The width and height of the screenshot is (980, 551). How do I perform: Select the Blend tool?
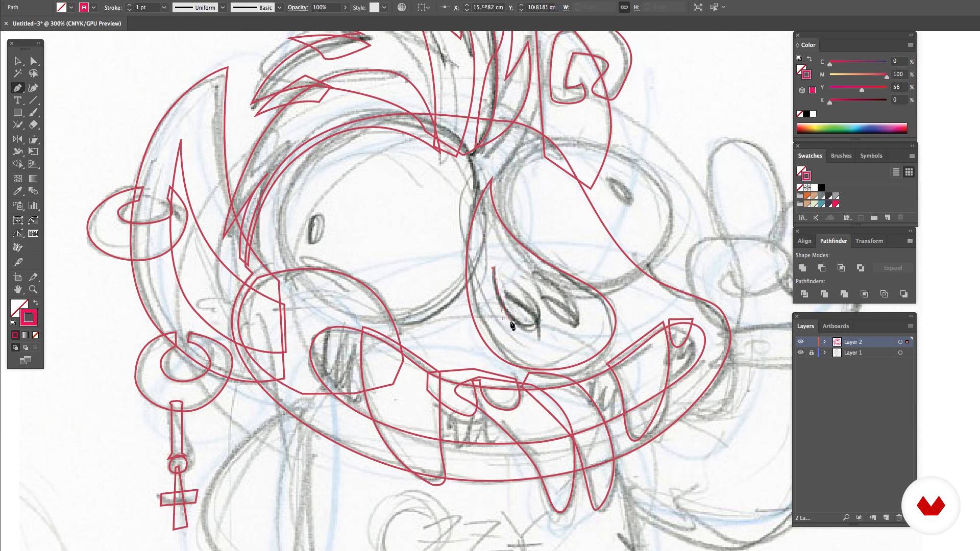coord(33,191)
